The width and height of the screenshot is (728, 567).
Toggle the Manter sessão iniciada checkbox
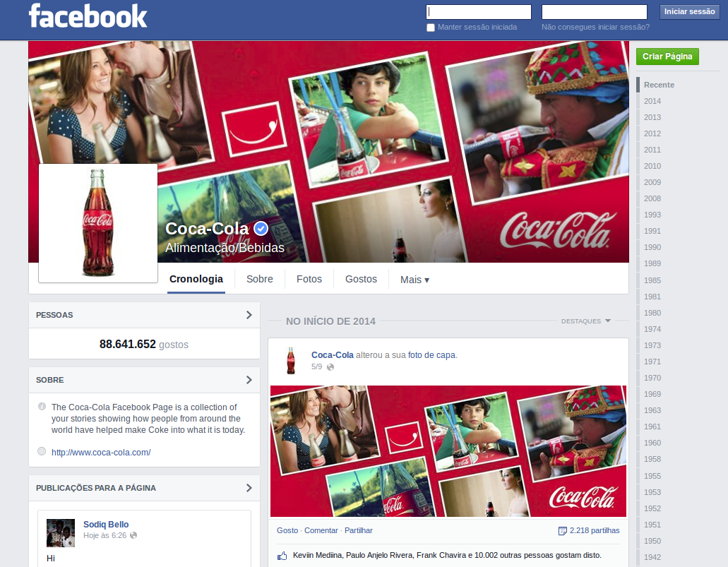tap(431, 28)
